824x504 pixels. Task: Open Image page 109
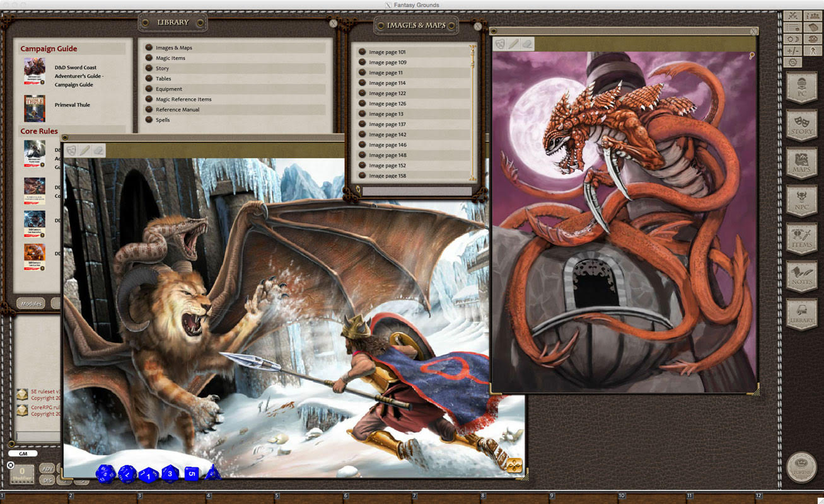[413, 62]
